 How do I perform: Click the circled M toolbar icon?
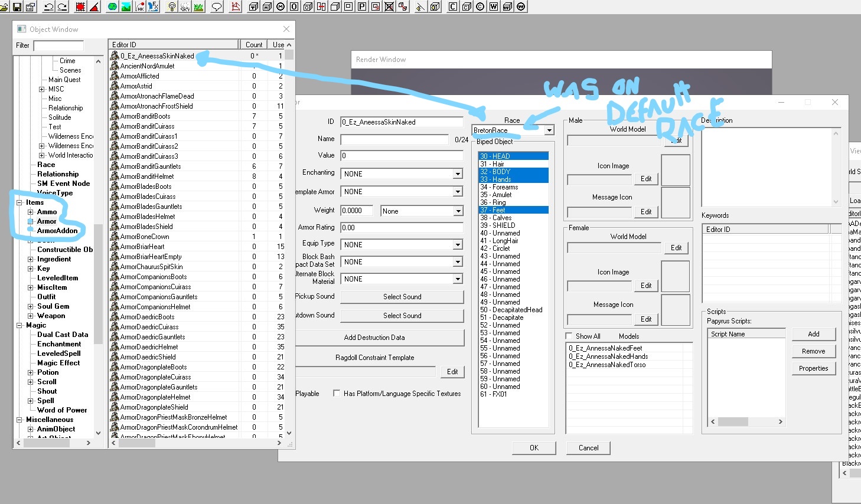[280, 6]
